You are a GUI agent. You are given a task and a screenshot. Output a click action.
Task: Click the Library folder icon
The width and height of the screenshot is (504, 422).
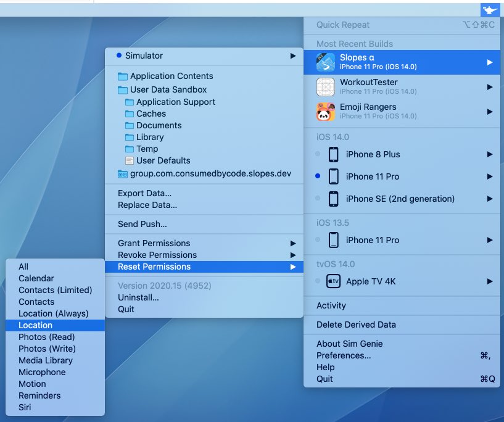pos(129,137)
